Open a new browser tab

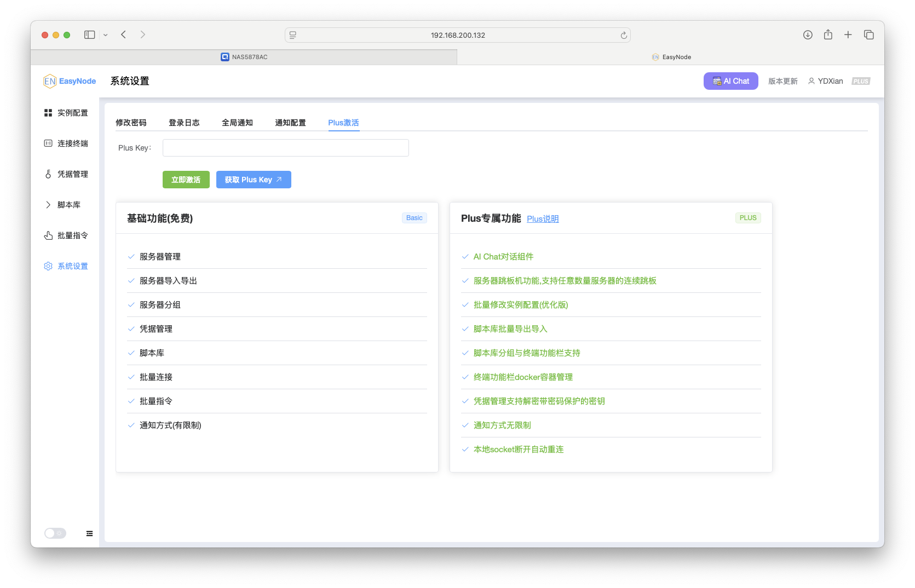pyautogui.click(x=848, y=34)
